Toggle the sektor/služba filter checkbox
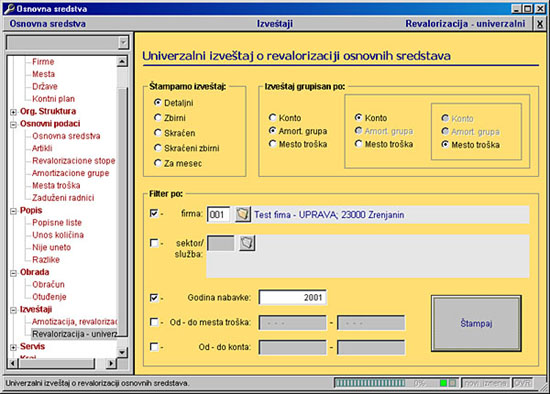Viewport: 550px width, 394px height. pyautogui.click(x=154, y=243)
